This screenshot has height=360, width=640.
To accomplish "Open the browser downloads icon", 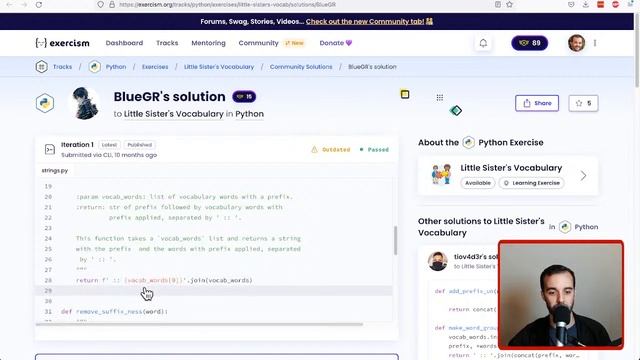I will [x=585, y=4].
